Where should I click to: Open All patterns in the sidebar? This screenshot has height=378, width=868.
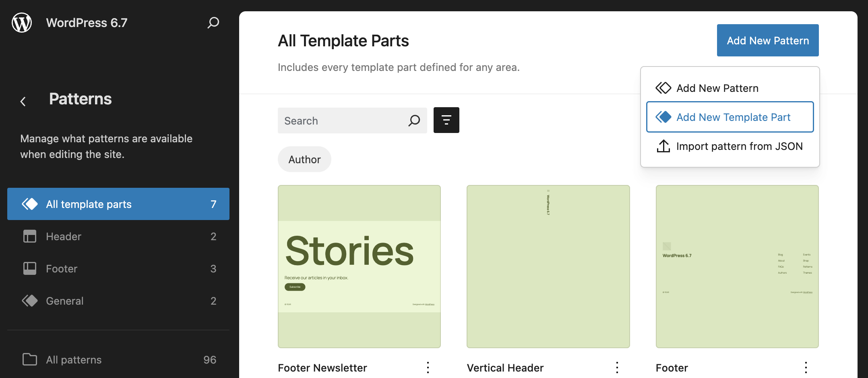[73, 359]
